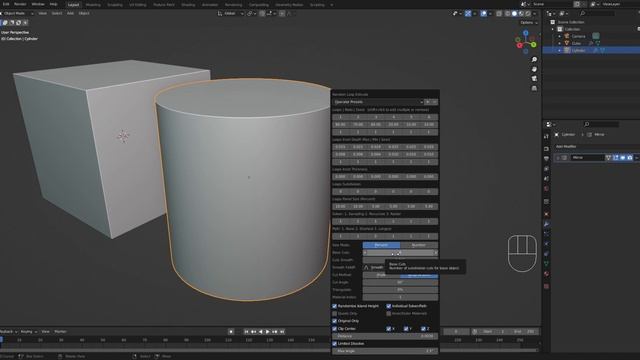Expand the Collection in the Outliner

pos(553,29)
